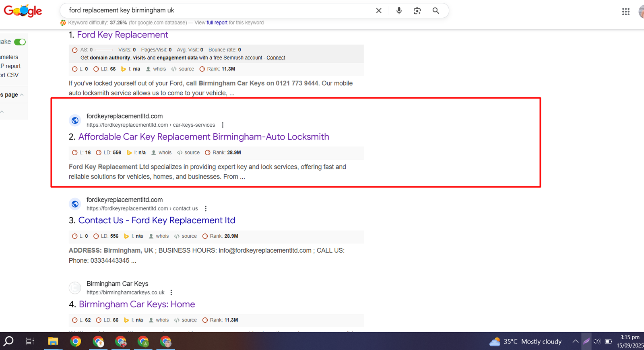Show hidden system tray icons
644x350 pixels.
[575, 342]
